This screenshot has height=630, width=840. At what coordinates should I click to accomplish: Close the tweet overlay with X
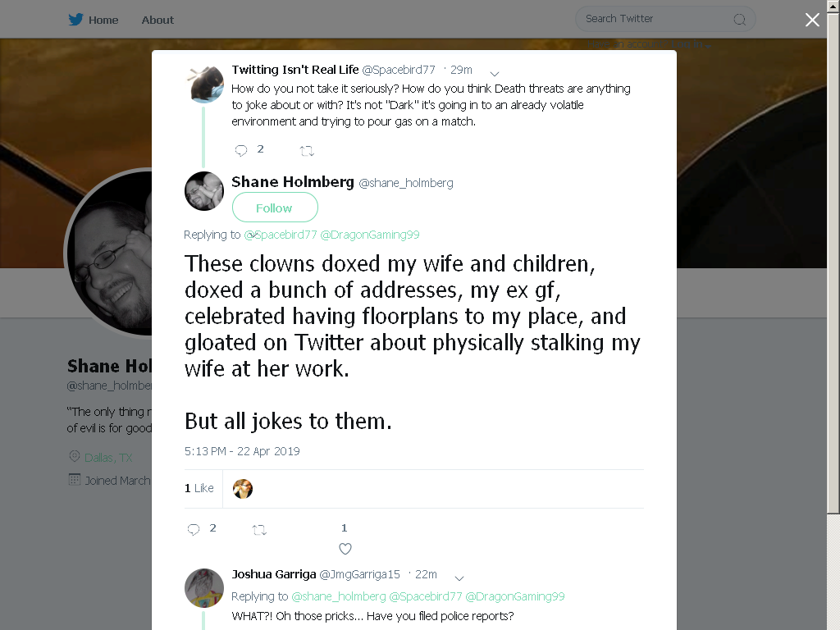pos(812,20)
